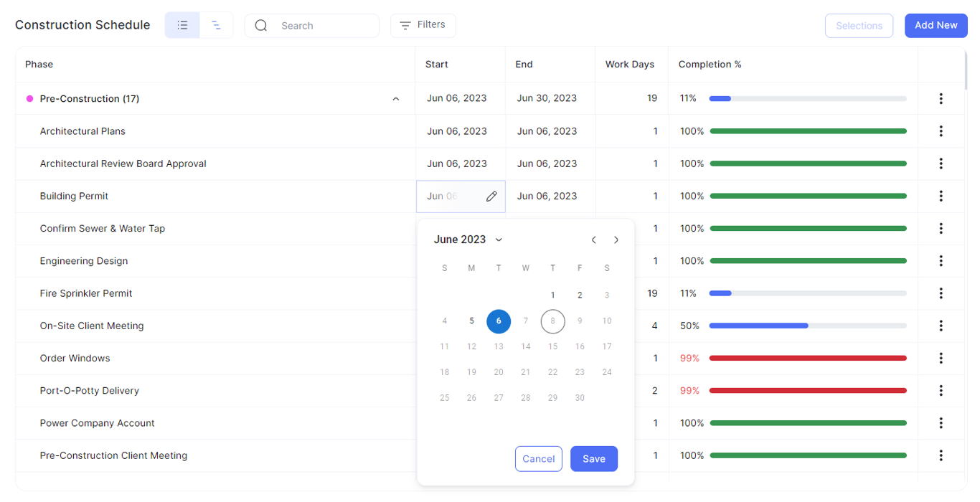The image size is (980, 502).
Task: Select the Port-O-Potty Delivery name
Action: [x=89, y=391]
